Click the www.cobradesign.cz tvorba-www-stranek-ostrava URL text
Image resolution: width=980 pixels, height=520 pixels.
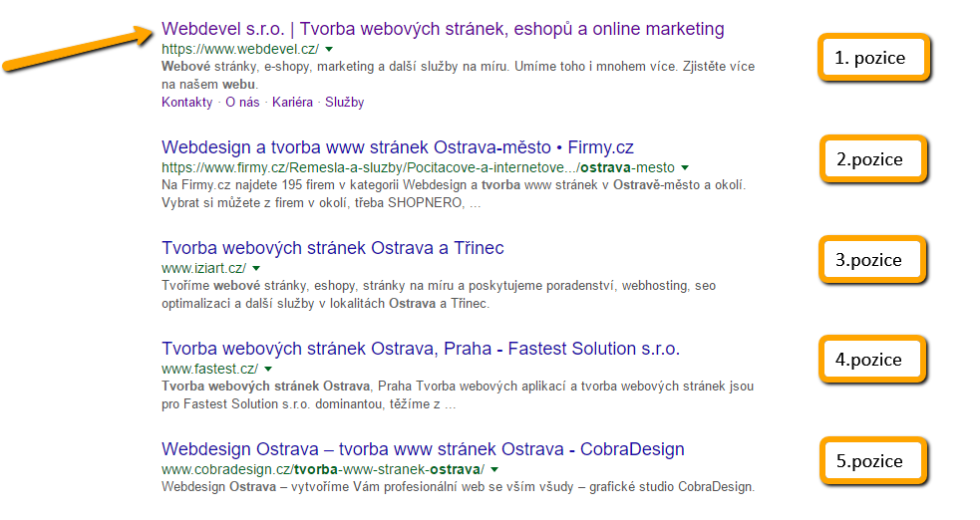(322, 469)
